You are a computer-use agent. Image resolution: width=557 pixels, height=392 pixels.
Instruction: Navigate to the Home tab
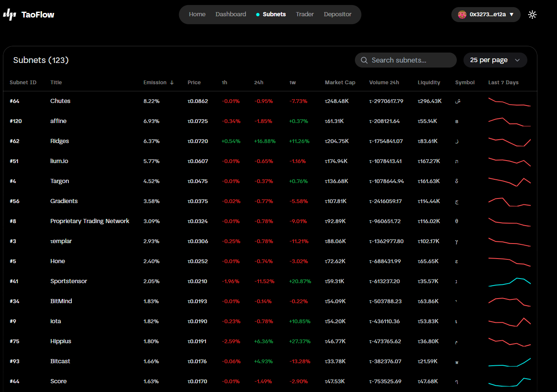coord(197,14)
